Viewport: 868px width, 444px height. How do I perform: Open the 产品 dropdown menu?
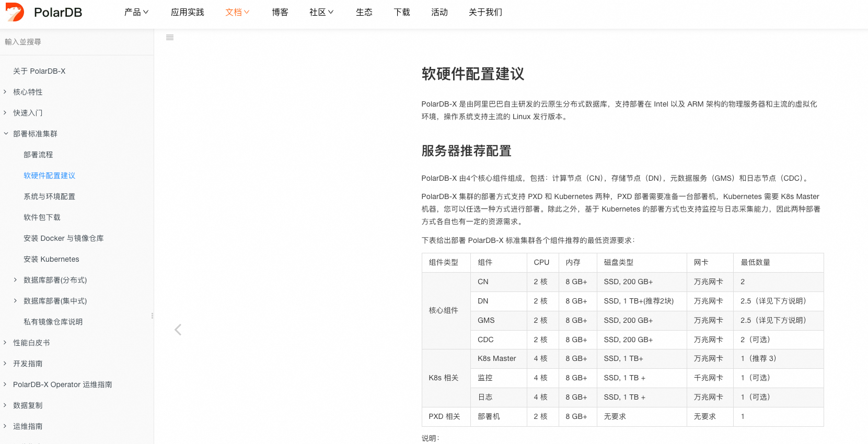pyautogui.click(x=136, y=12)
